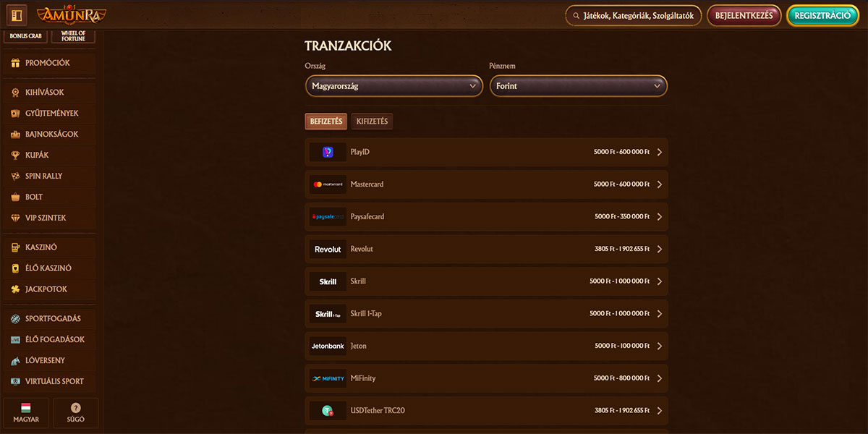The height and width of the screenshot is (434, 868).
Task: Click the Regisztráció button
Action: (x=822, y=15)
